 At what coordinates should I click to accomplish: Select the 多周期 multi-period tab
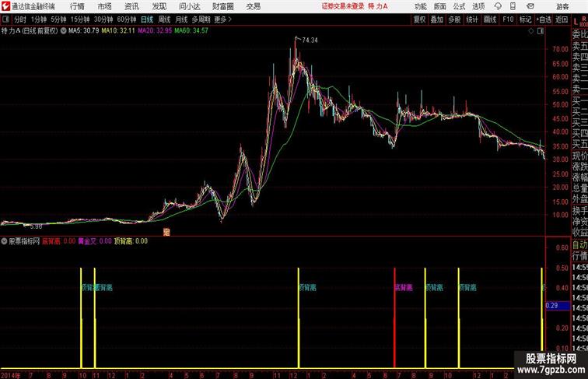point(201,19)
